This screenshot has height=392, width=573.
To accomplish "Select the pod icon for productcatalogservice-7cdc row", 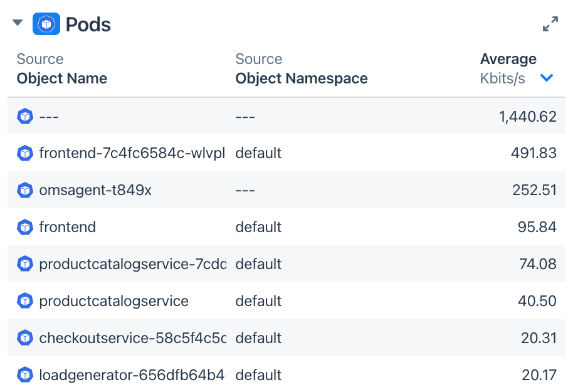I will click(x=24, y=263).
